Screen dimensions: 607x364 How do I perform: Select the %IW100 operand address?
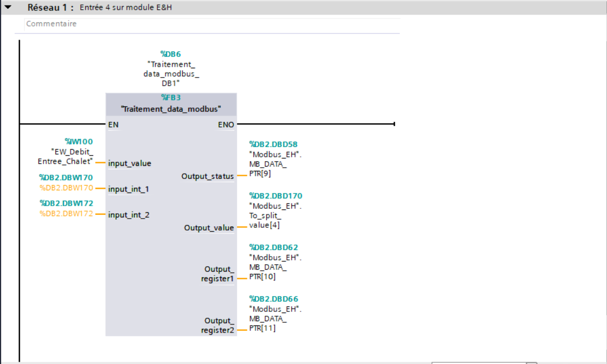tap(79, 142)
